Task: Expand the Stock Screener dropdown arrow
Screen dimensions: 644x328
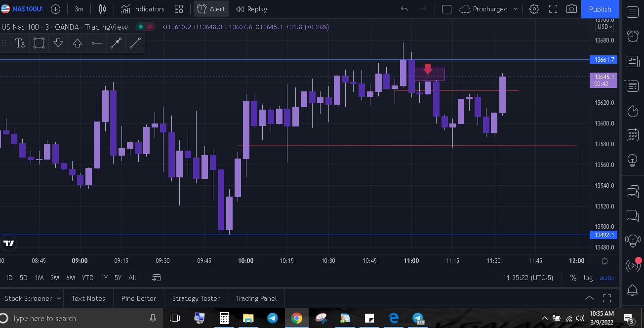Action: (59, 298)
